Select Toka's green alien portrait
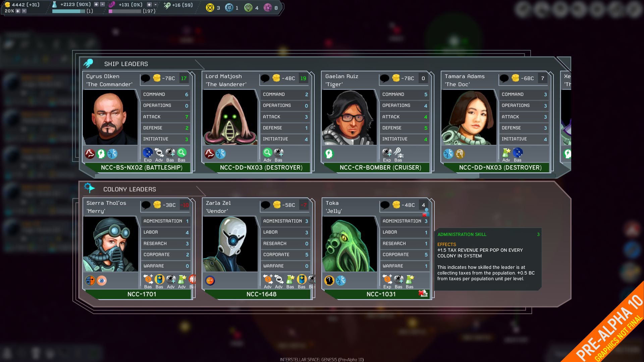 coord(349,244)
